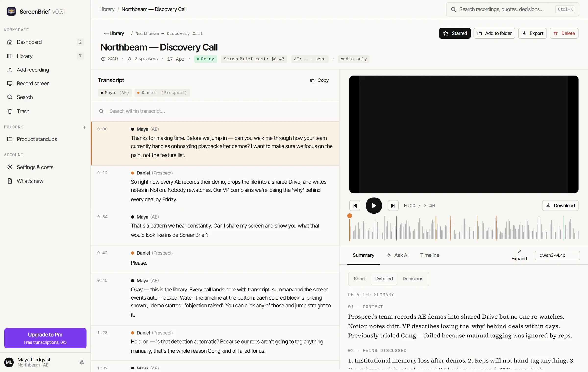The width and height of the screenshot is (588, 372).
Task: Click the ML avatar in the sidebar
Action: pos(9,362)
